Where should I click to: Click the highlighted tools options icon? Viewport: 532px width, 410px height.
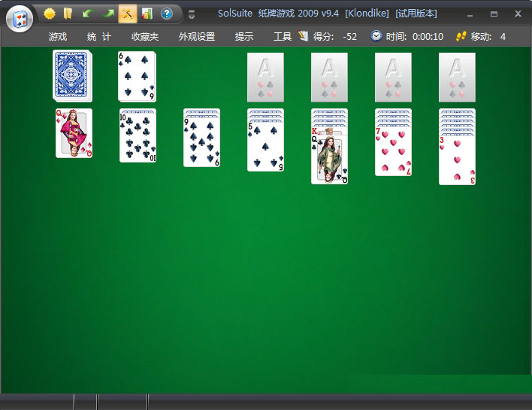(128, 14)
